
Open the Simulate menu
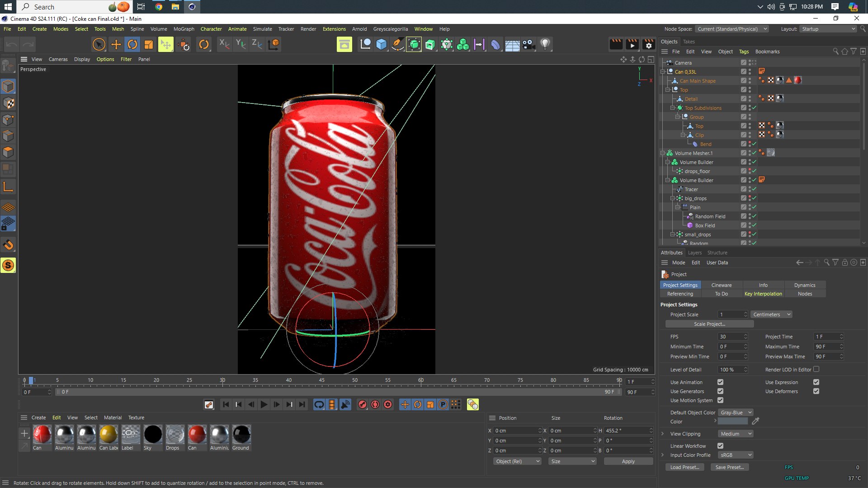(x=262, y=29)
